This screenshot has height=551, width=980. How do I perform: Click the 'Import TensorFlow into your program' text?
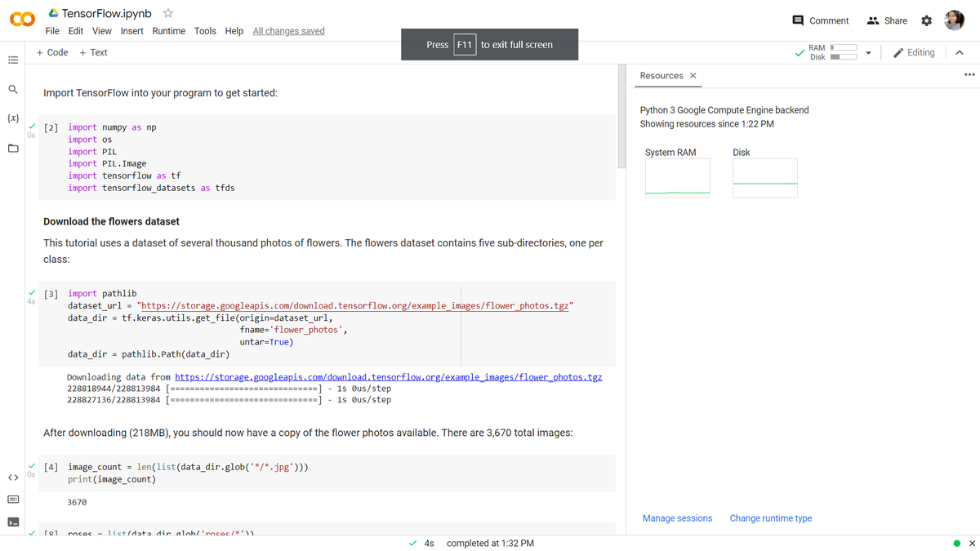click(160, 93)
